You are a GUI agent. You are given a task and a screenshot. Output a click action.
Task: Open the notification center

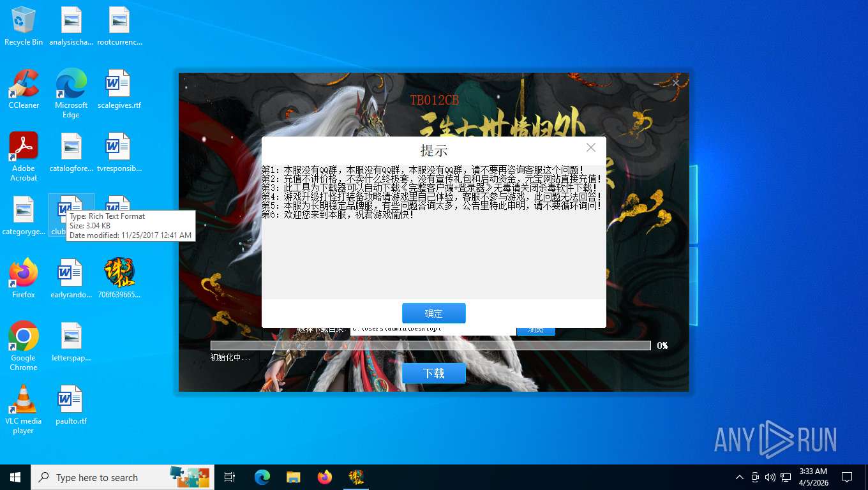pos(847,477)
